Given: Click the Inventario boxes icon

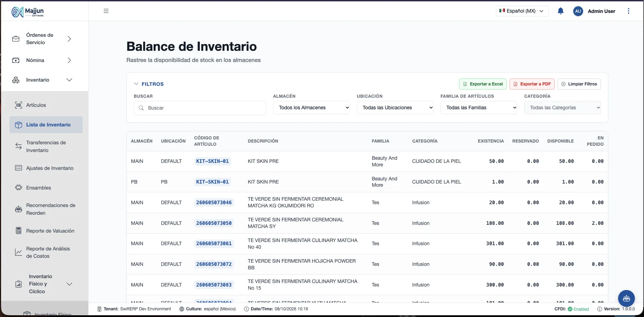Looking at the screenshot, I should 16,80.
